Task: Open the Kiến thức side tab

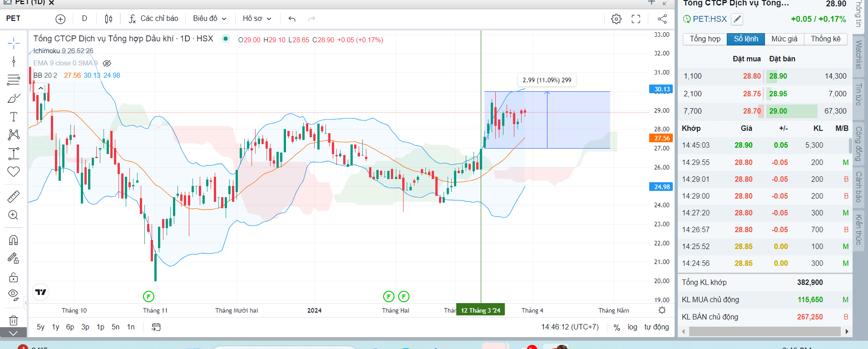Action: 859,229
